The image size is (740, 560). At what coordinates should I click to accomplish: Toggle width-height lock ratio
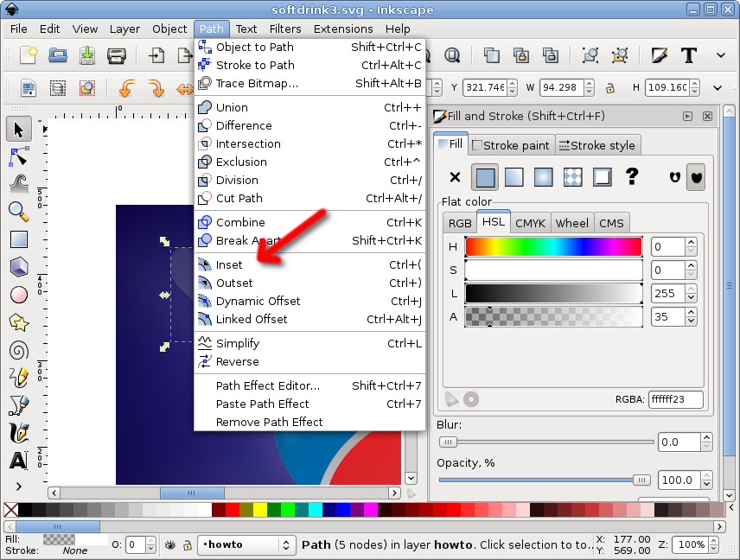click(x=610, y=88)
